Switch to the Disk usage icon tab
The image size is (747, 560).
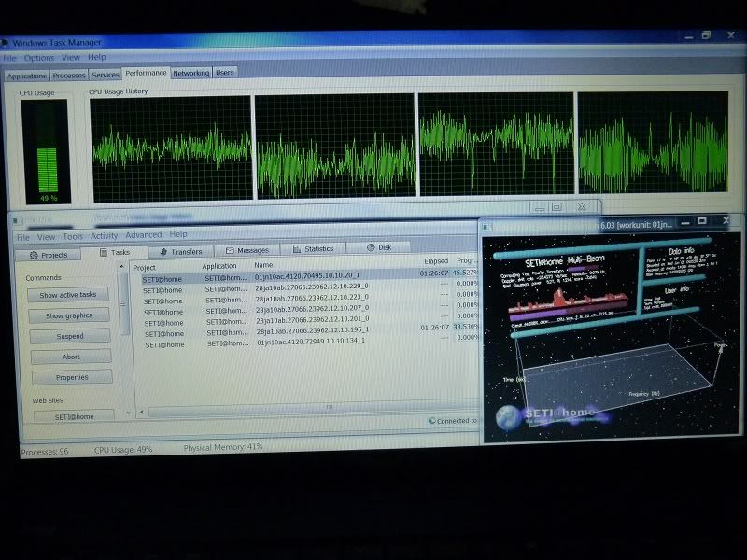tap(371, 247)
